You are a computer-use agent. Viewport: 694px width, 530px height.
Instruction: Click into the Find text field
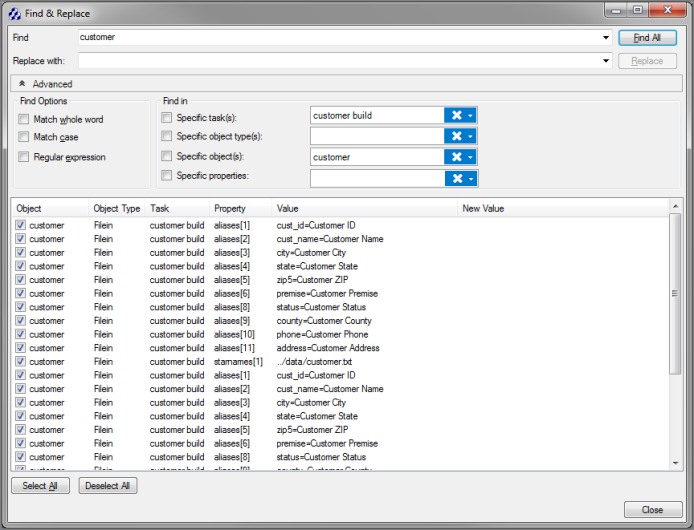339,38
